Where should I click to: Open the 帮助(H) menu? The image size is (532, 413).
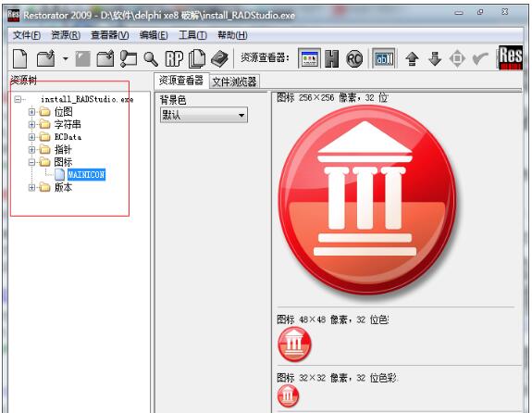232,35
